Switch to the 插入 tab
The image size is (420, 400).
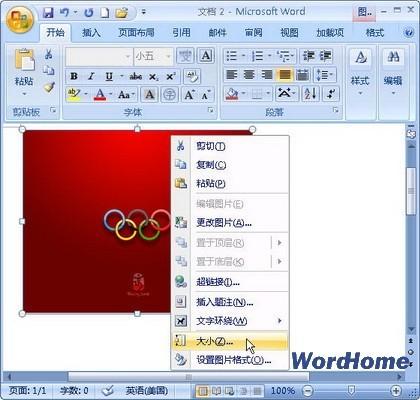pyautogui.click(x=91, y=33)
